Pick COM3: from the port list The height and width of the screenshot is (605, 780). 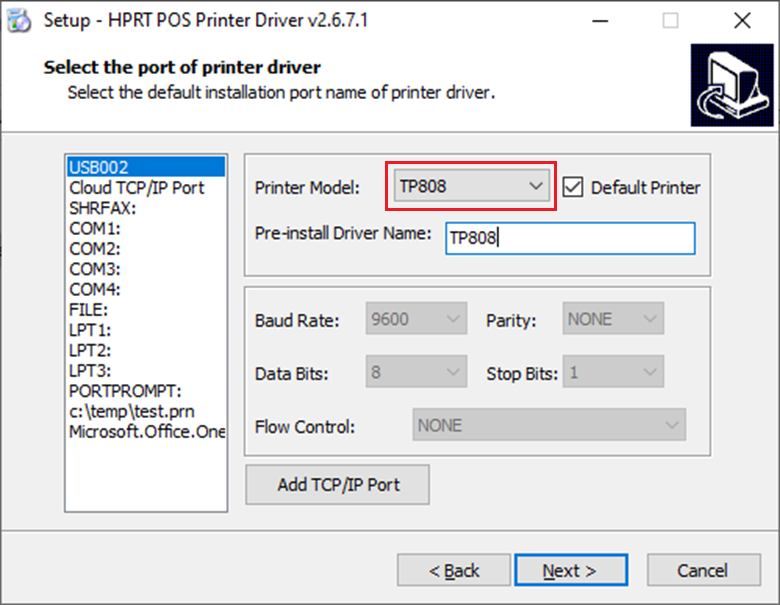(x=94, y=269)
